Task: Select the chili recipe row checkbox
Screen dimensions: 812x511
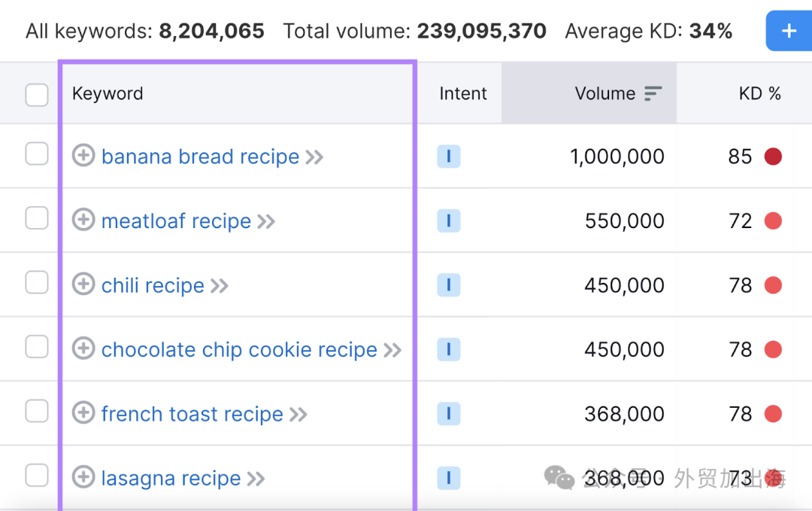Action: pos(37,282)
